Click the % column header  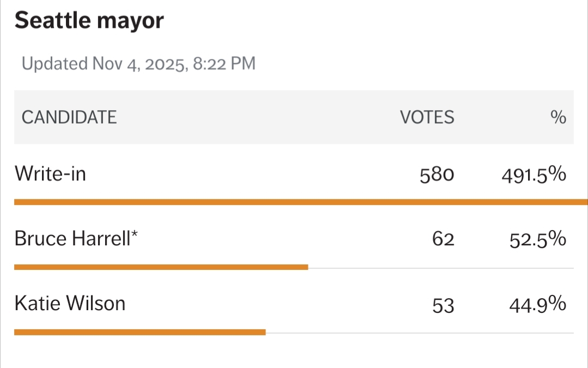coord(558,117)
